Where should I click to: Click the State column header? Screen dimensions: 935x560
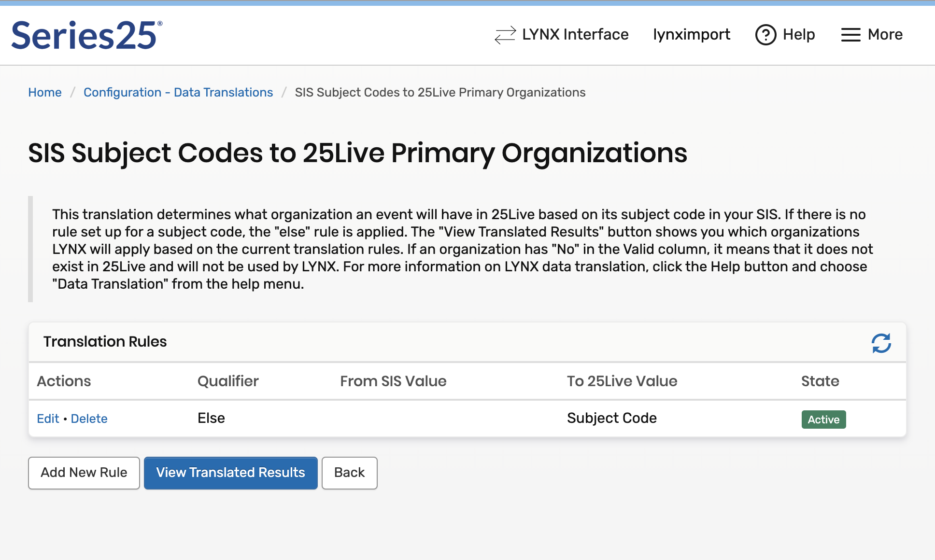pyautogui.click(x=820, y=381)
